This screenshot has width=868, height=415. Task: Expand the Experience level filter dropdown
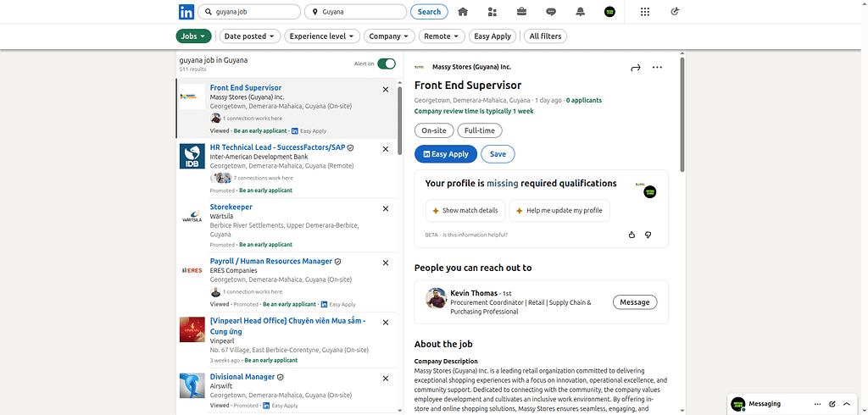click(322, 36)
